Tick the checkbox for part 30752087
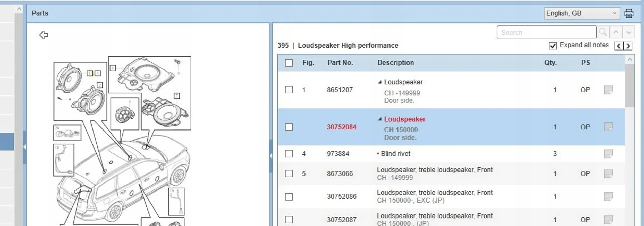Viewport: 644px width, 226px height. coord(289,220)
